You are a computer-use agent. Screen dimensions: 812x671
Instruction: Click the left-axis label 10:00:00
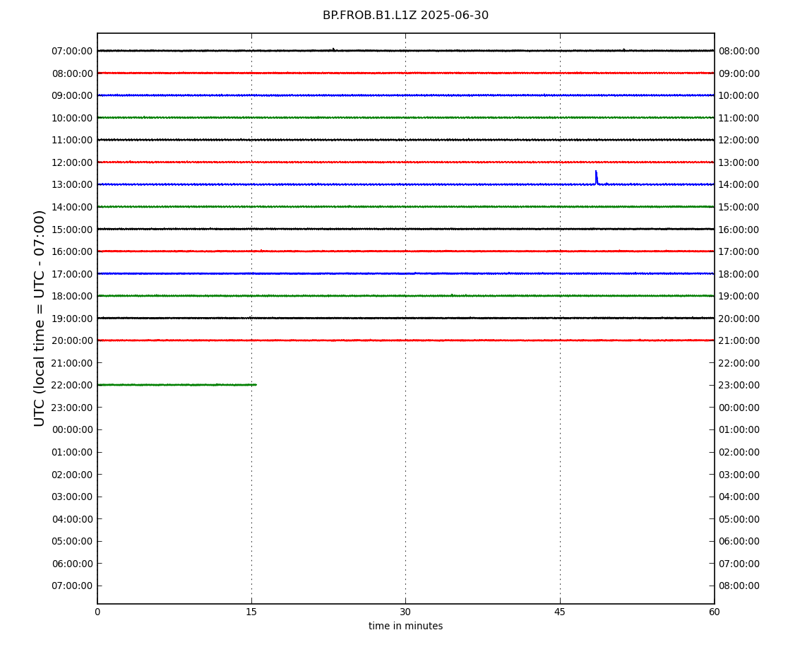click(72, 118)
